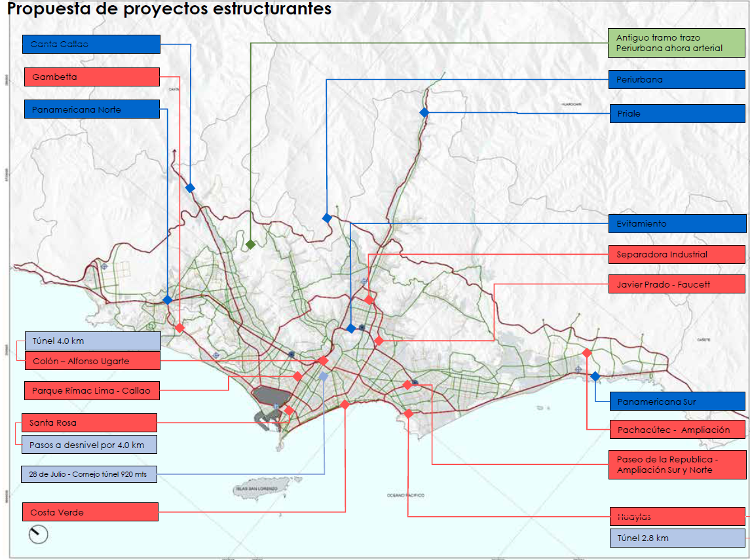Click the red diamond on Costa Verde line
750x560 pixels.
tap(345, 405)
